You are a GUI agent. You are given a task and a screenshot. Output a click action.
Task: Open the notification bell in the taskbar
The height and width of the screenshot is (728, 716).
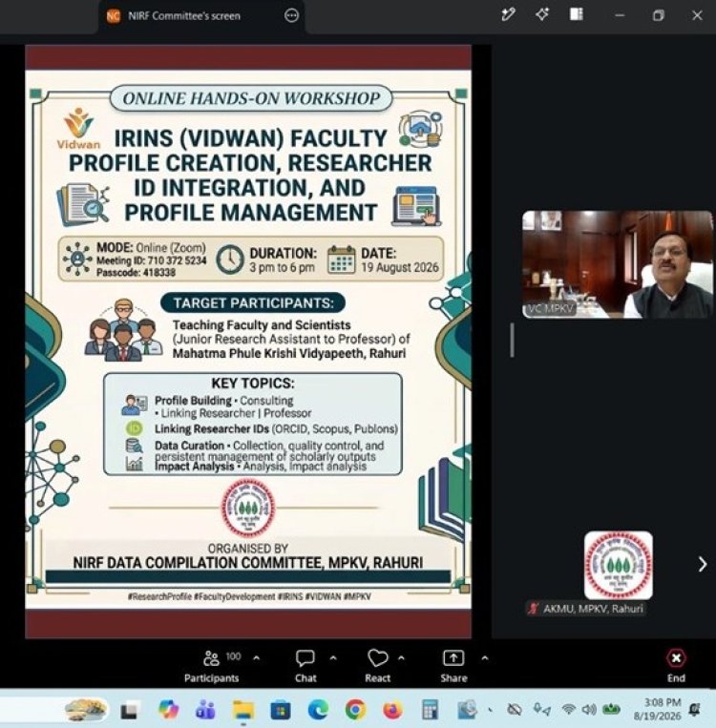pyautogui.click(x=695, y=710)
